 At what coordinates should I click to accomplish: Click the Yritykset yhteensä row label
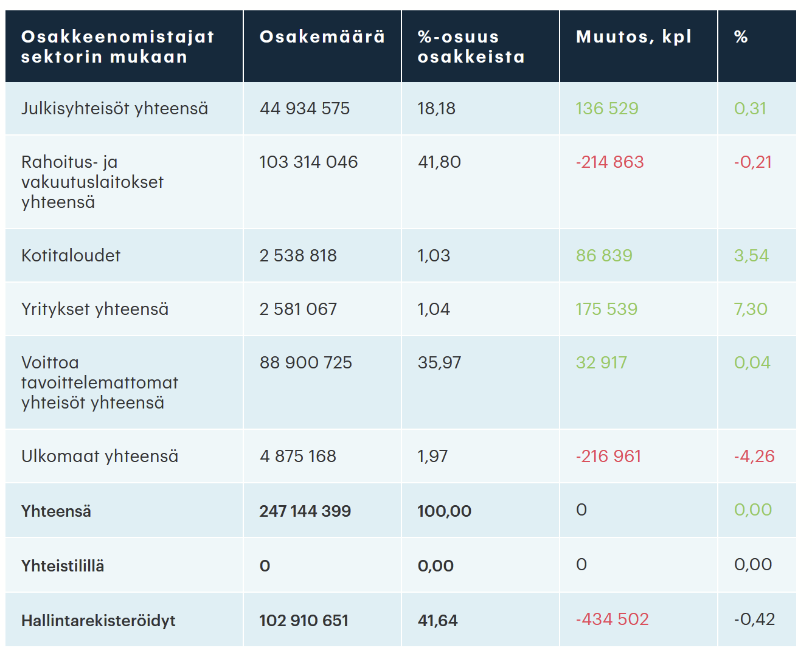click(95, 309)
